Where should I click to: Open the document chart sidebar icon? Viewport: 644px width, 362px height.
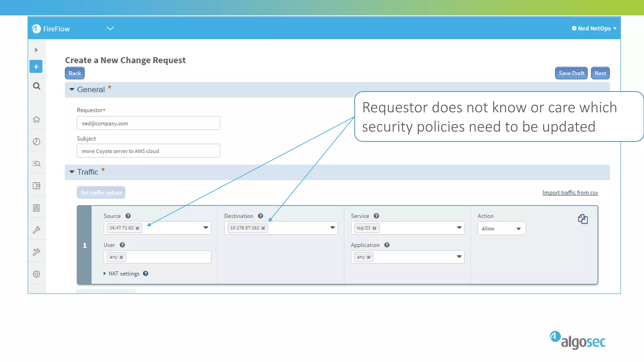pos(36,186)
